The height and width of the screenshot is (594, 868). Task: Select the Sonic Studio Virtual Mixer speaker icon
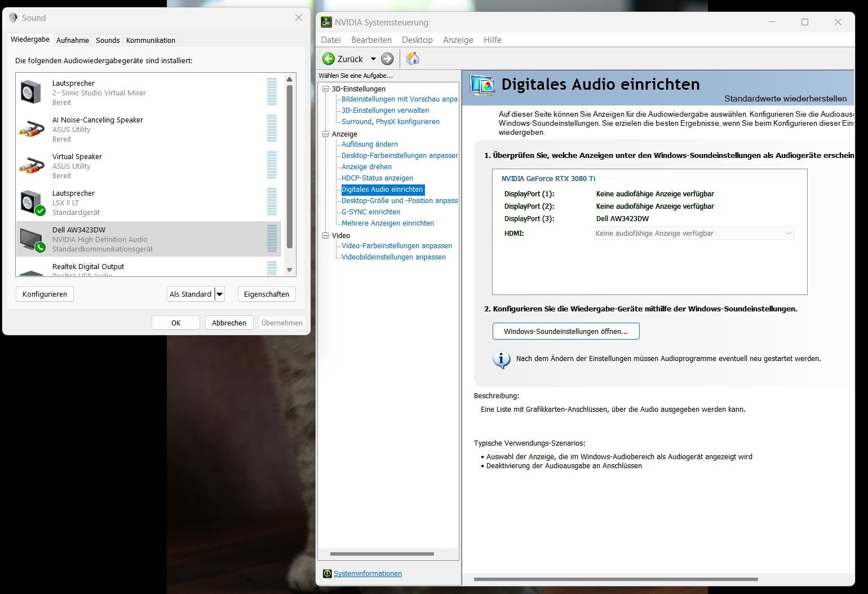point(31,92)
